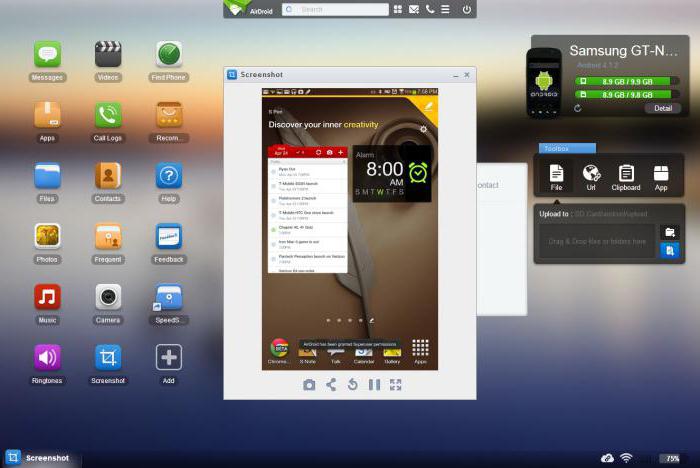Screen dimensions: 700x468
Task: Share the screenshot using share icon
Action: point(331,385)
